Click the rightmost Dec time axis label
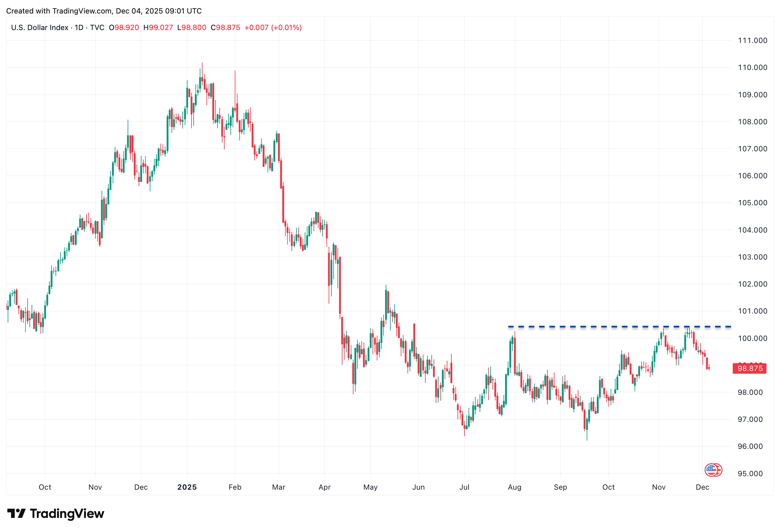Screen dimensions: 780x532 tap(702, 487)
